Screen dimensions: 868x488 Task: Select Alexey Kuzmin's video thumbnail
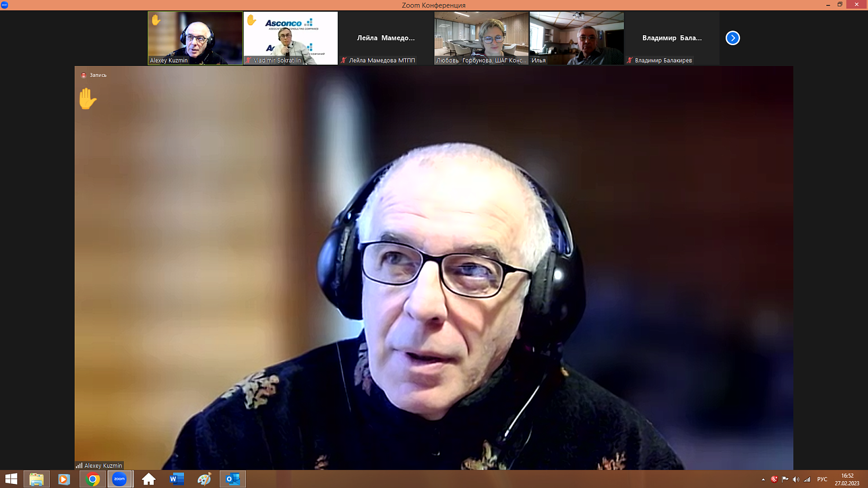[x=195, y=38]
